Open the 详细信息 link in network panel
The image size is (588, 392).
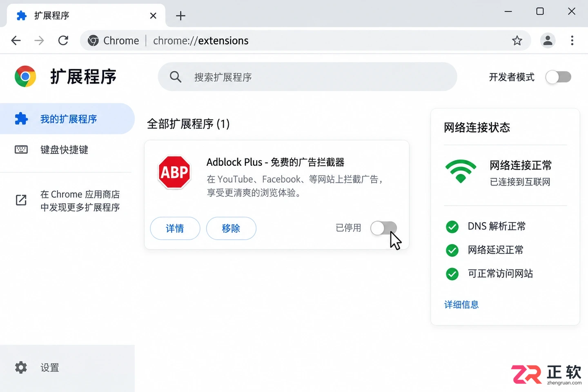point(461,305)
